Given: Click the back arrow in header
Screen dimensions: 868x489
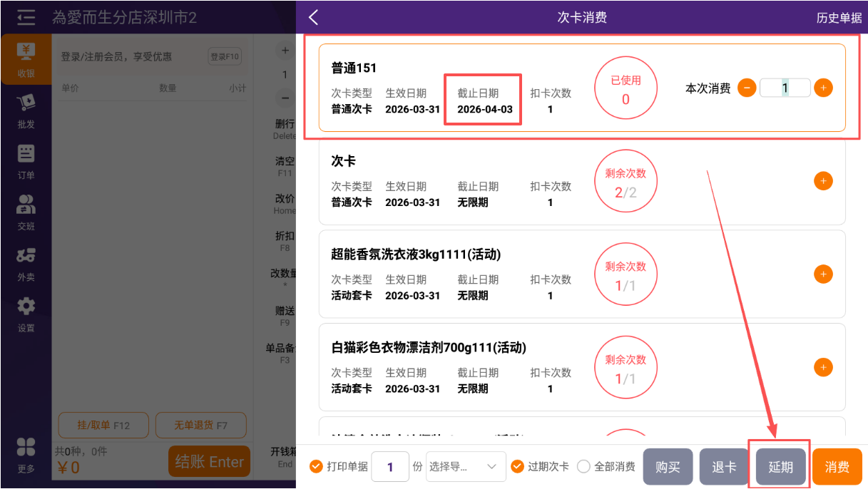Looking at the screenshot, I should click(x=313, y=18).
